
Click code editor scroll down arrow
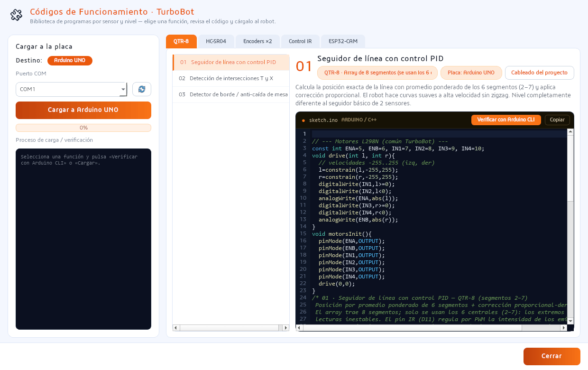point(570,321)
